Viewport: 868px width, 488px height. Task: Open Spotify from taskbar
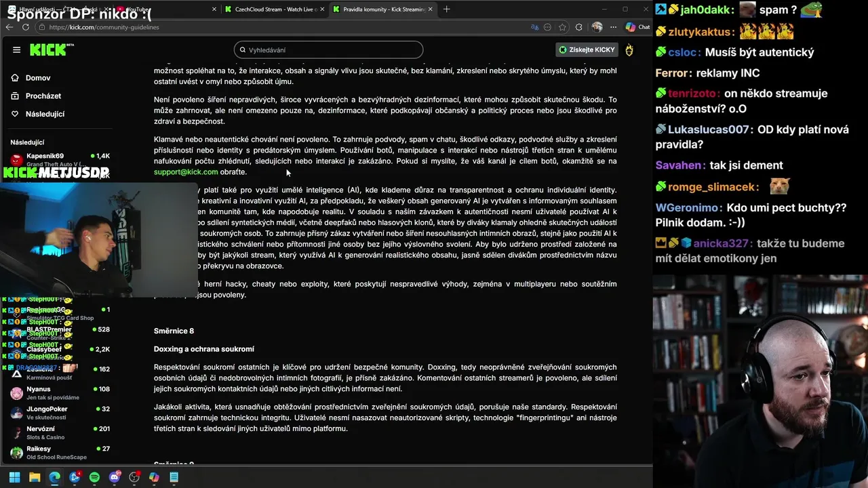coord(94,477)
